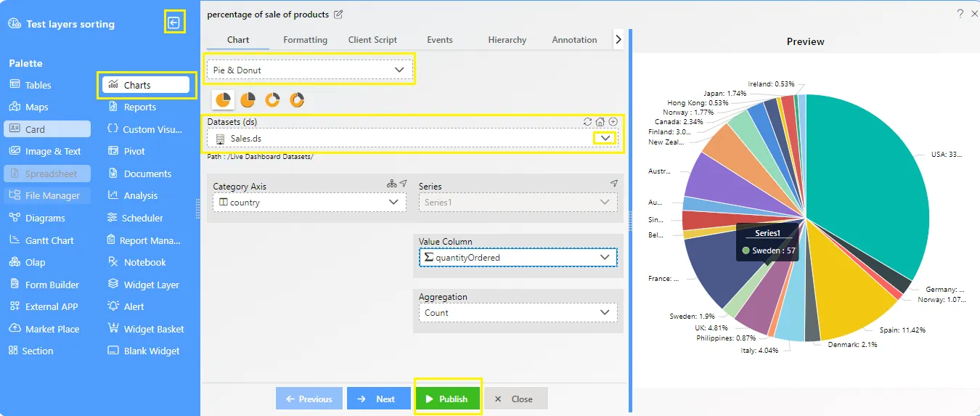980x416 pixels.
Task: Open Notebook in the palette
Action: (x=136, y=262)
